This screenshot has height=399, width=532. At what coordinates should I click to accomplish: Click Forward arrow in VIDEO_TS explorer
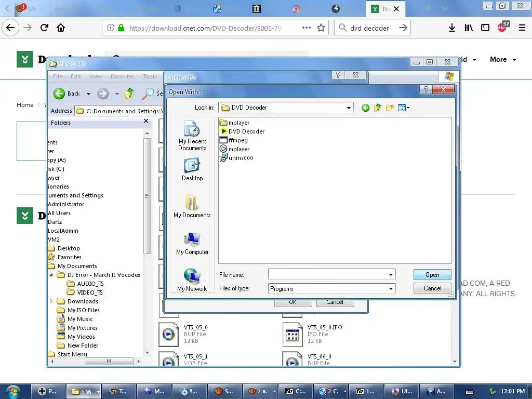point(103,94)
